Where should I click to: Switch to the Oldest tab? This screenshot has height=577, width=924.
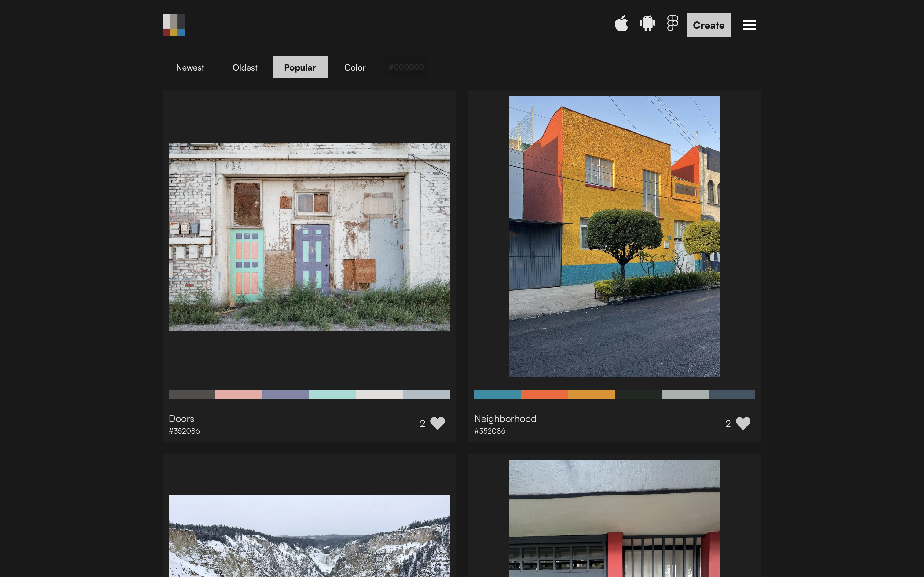coord(245,67)
